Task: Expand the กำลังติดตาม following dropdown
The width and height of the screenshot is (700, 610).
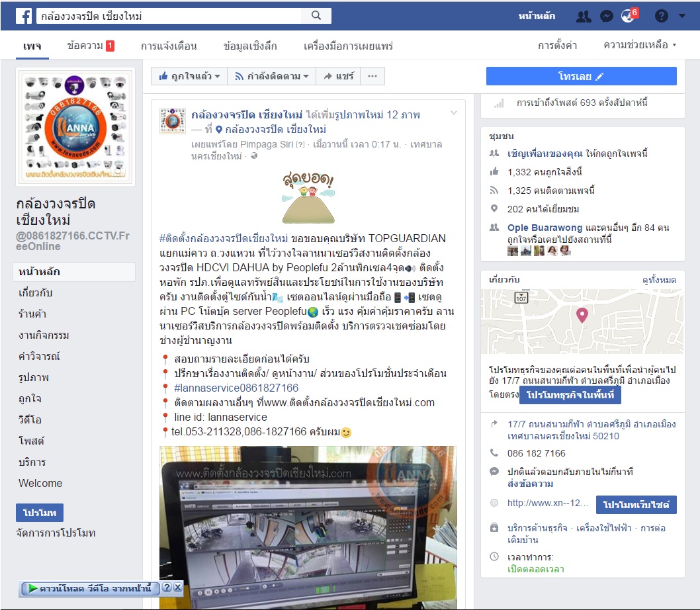Action: (x=271, y=76)
